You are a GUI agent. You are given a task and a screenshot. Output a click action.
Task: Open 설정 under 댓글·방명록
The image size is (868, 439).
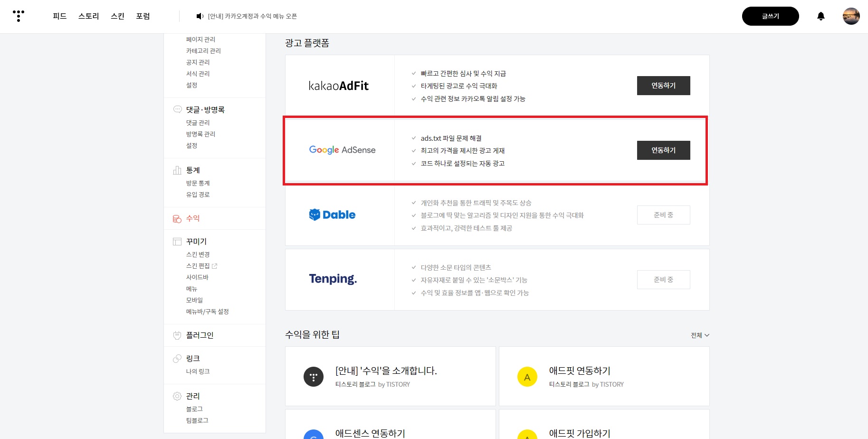(x=191, y=146)
